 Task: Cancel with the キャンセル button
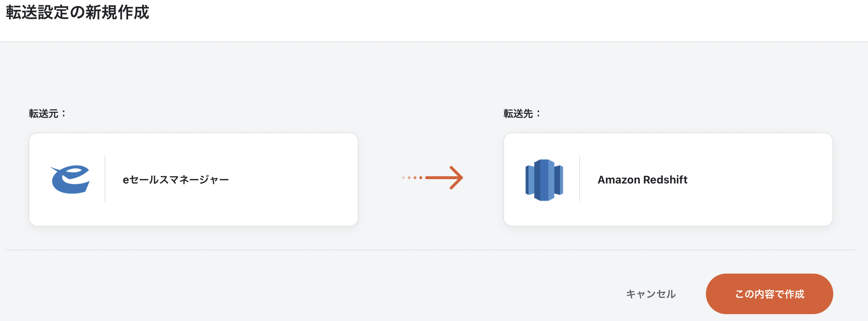pyautogui.click(x=651, y=294)
